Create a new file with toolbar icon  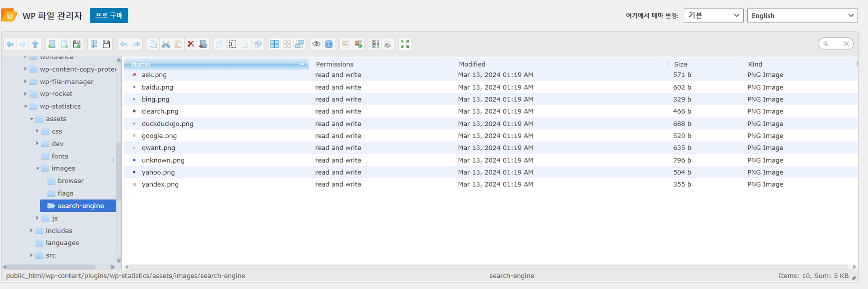point(64,44)
